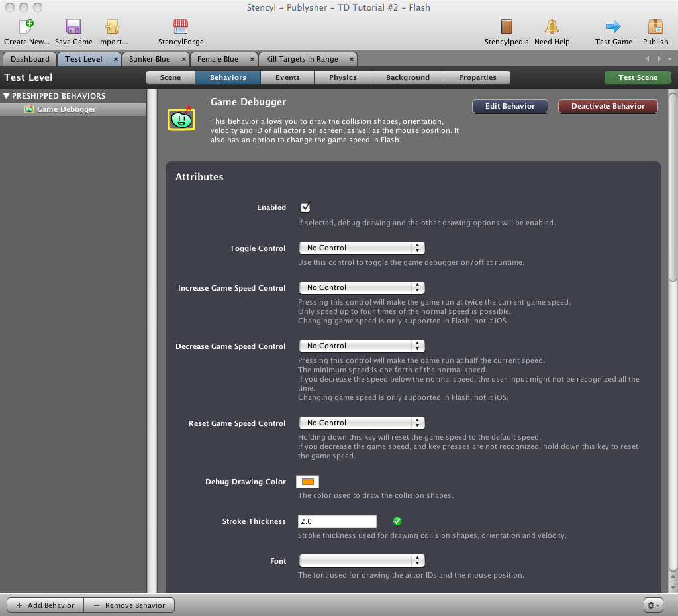
Task: Click the scrollbar up arrow
Action: click(x=673, y=577)
